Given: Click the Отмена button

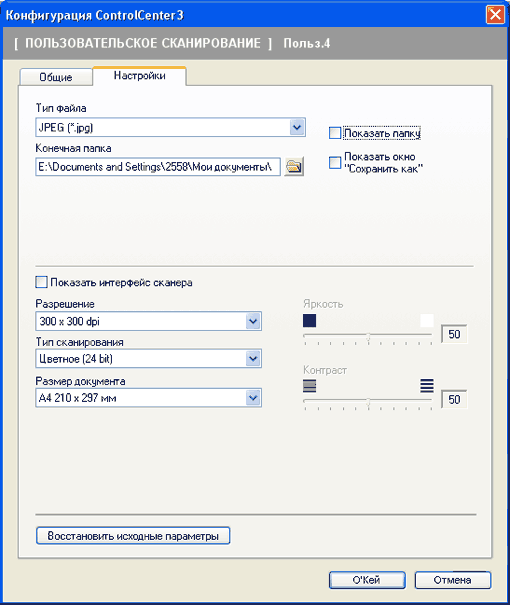Looking at the screenshot, I should pos(453,580).
